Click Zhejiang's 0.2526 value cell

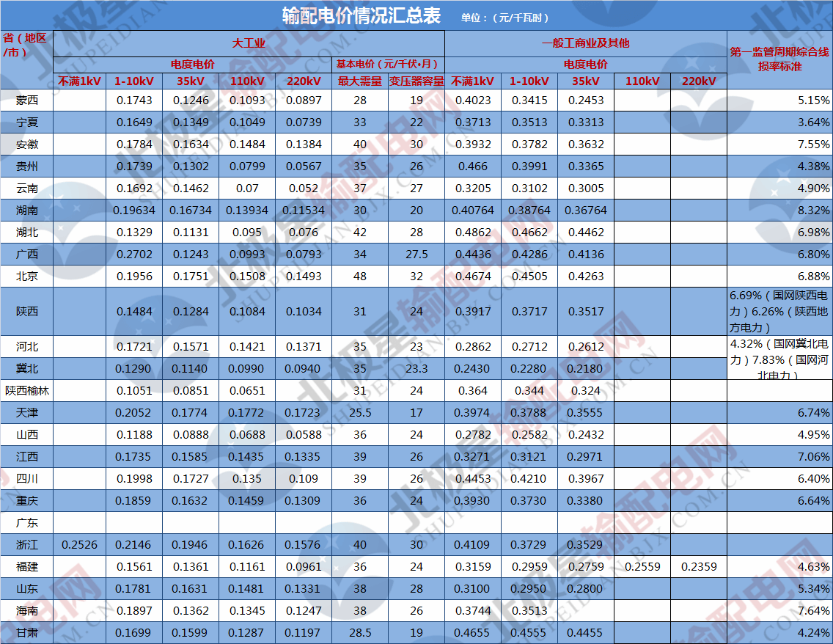pos(79,545)
